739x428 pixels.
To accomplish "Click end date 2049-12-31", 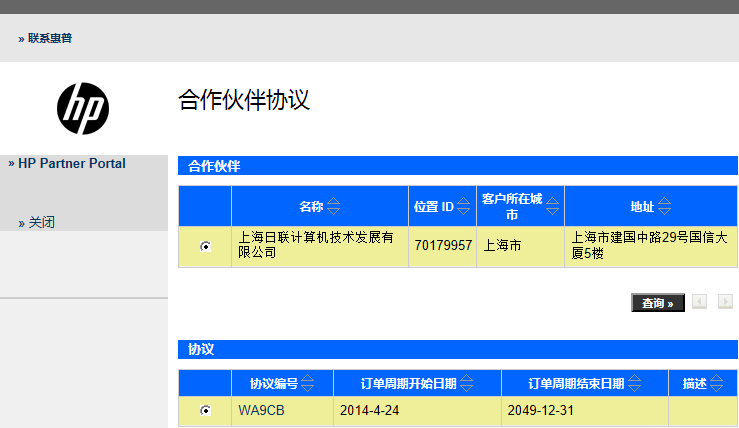I will point(541,411).
